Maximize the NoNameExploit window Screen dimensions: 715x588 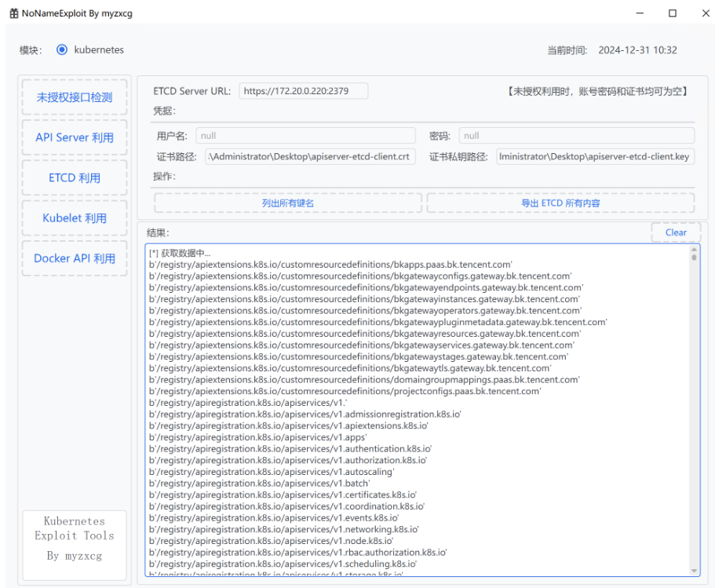coord(672,13)
